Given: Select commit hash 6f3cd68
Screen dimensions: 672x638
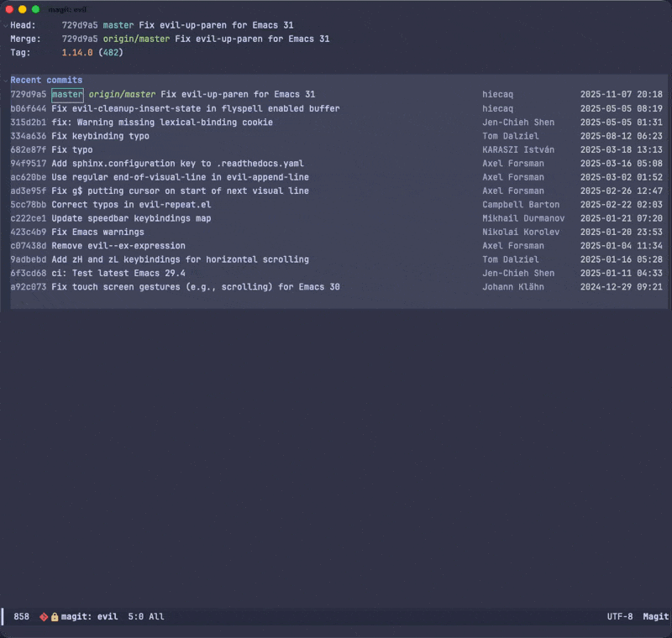Looking at the screenshot, I should point(29,273).
